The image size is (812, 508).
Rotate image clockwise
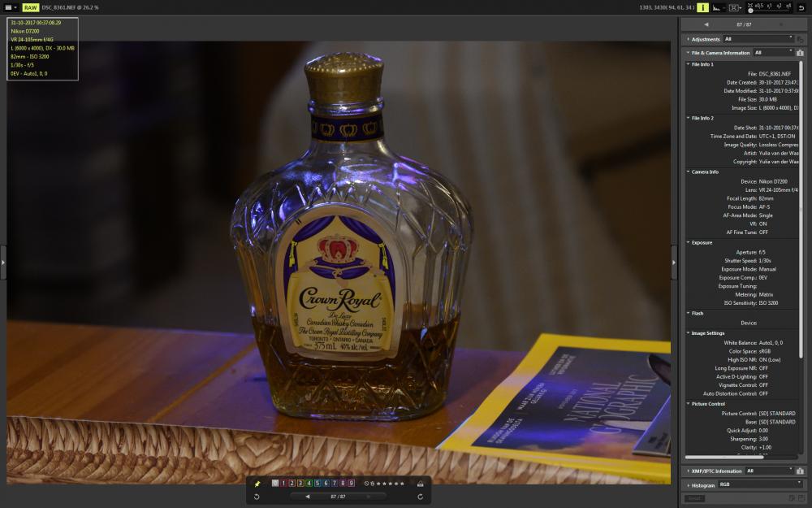point(421,497)
